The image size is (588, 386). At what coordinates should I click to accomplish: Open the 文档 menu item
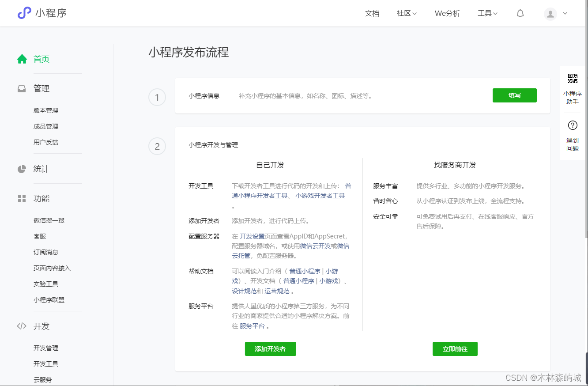coord(372,13)
